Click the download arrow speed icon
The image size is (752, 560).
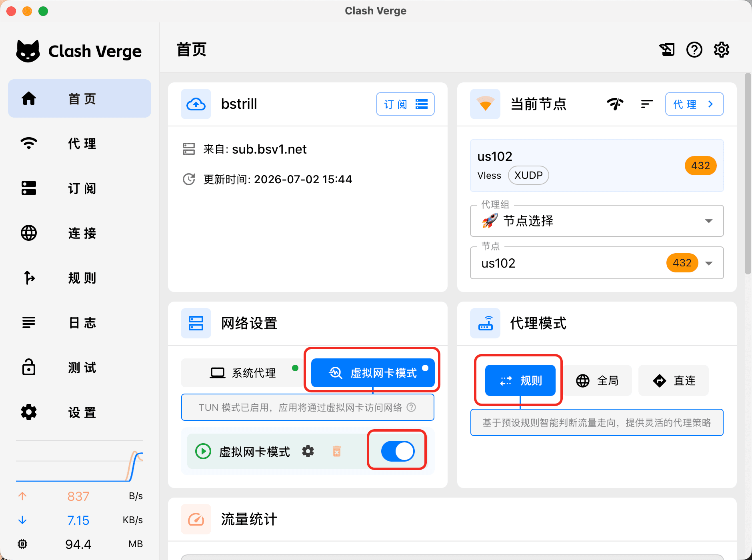22,520
